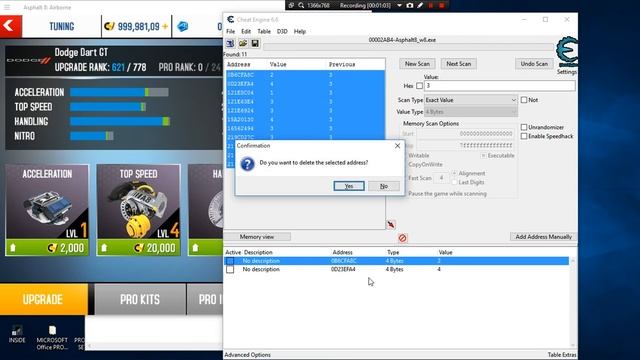Image resolution: width=640 pixels, height=360 pixels.
Task: Click the floppy disk save icon
Action: coord(255,43)
